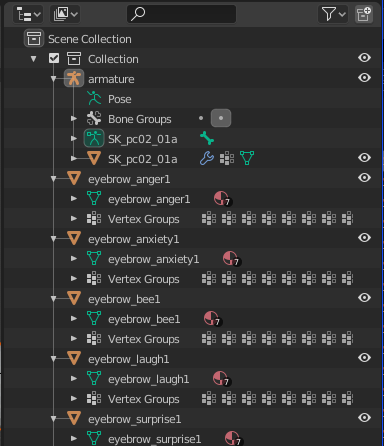Open the outliner filter dropdown
This screenshot has width=384, height=446.
[x=333, y=14]
